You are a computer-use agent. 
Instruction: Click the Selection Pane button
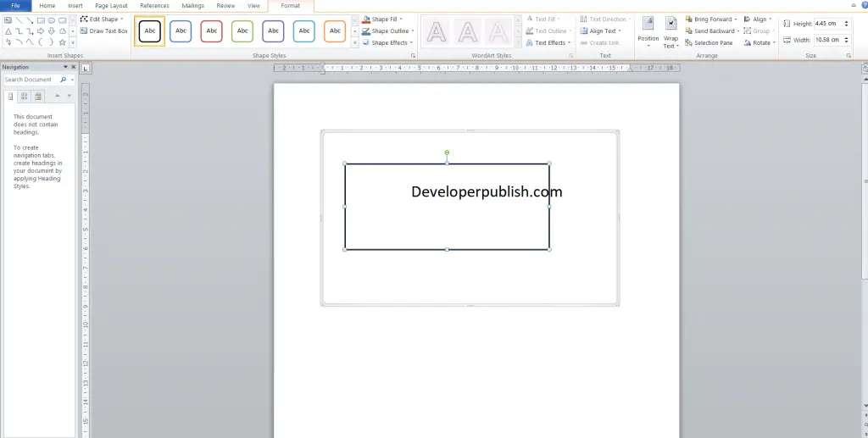[709, 42]
